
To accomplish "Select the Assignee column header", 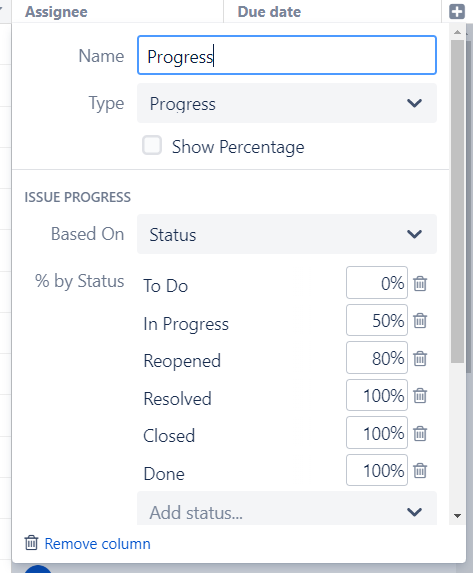I will 56,12.
